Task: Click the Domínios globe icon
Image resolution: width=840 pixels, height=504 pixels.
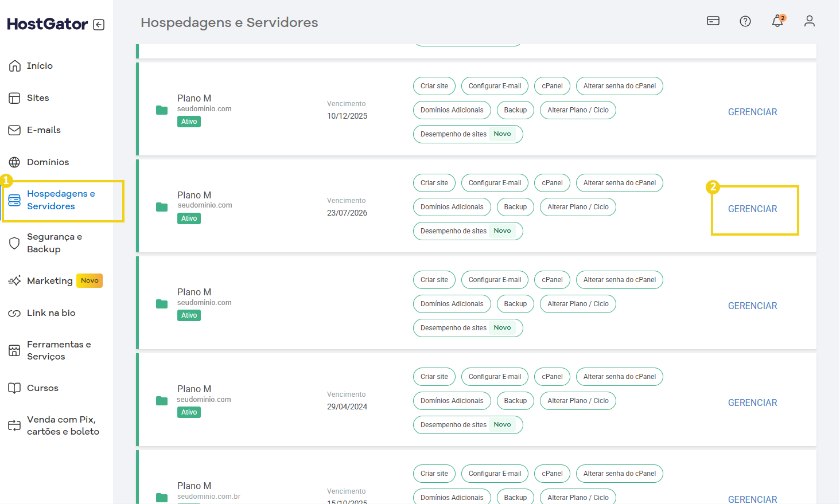Action: [x=15, y=162]
